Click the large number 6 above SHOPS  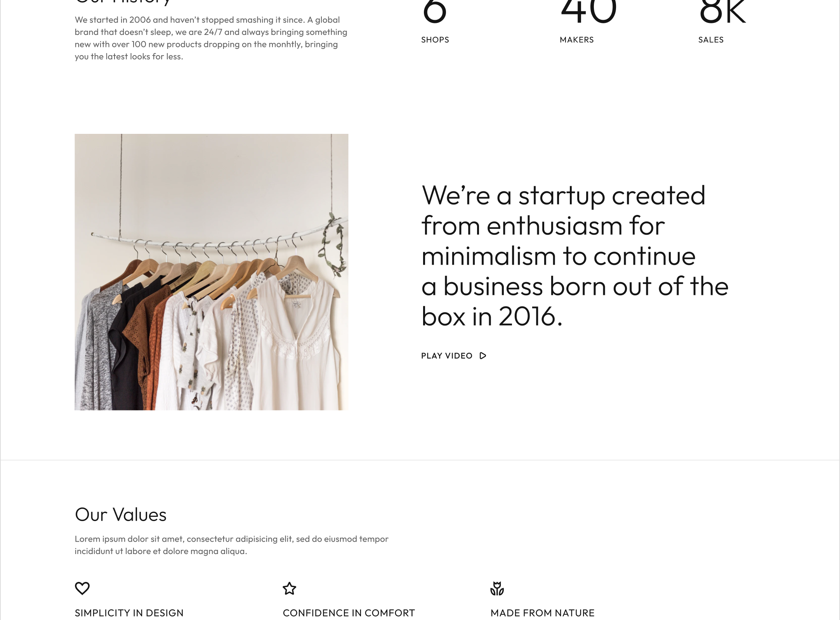click(x=435, y=12)
